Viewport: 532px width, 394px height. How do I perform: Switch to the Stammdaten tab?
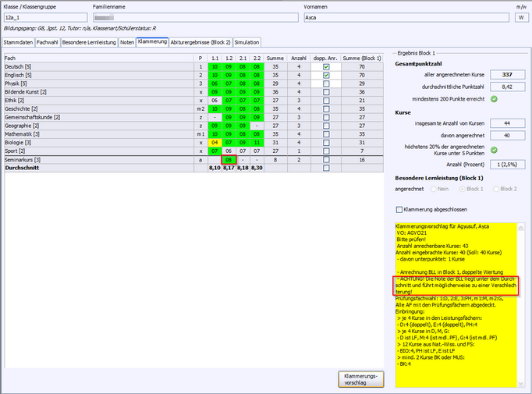coord(18,42)
